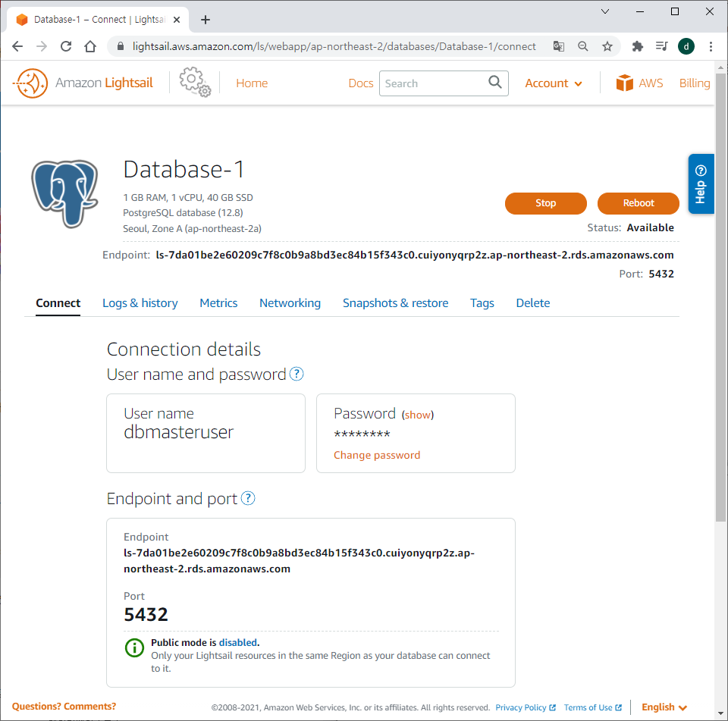Image resolution: width=728 pixels, height=721 pixels.
Task: Click the Seoul, Zone A region text
Action: (x=192, y=228)
